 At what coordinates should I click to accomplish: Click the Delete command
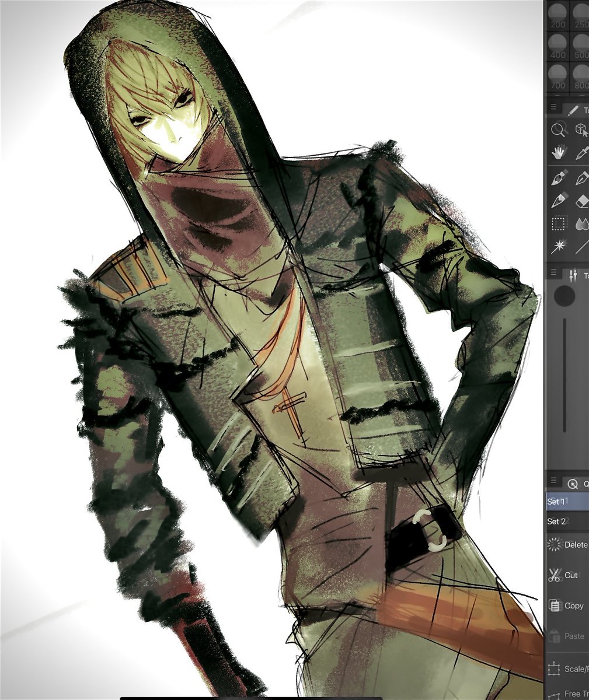(567, 545)
